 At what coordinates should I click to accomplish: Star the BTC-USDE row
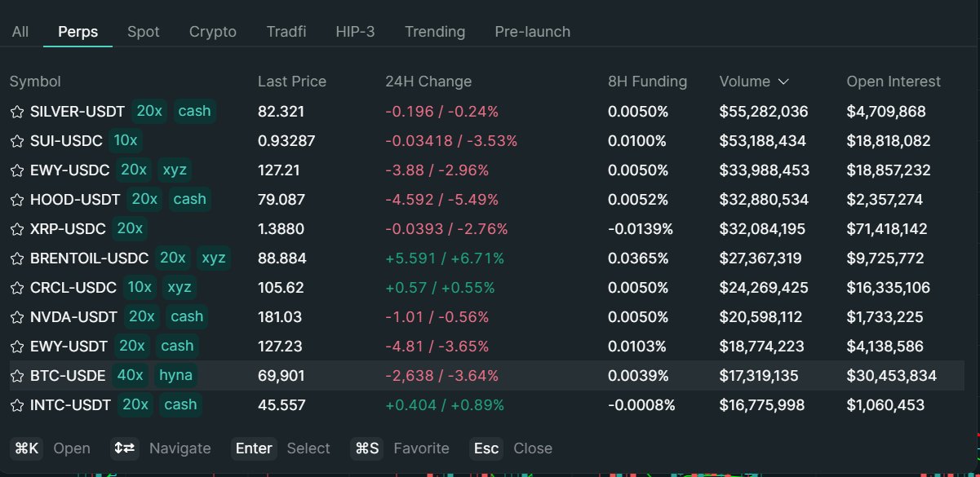pyautogui.click(x=17, y=376)
